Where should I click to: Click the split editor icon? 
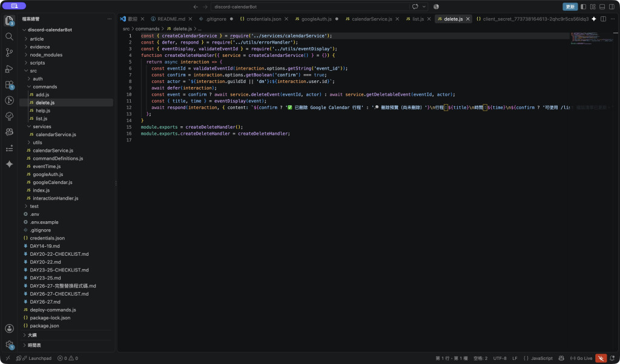(x=603, y=19)
